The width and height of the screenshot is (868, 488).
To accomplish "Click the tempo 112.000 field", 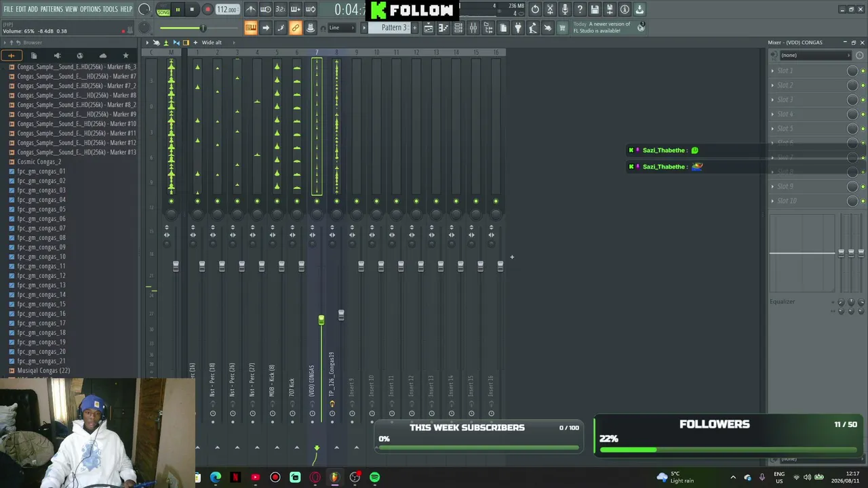I will point(227,10).
